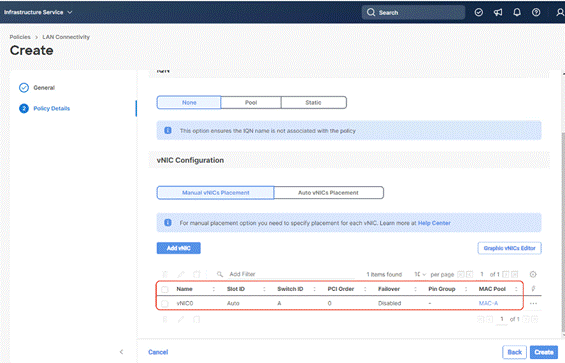The width and height of the screenshot is (565, 363).
Task: Click the search magnifier icon in the header
Action: click(x=371, y=12)
